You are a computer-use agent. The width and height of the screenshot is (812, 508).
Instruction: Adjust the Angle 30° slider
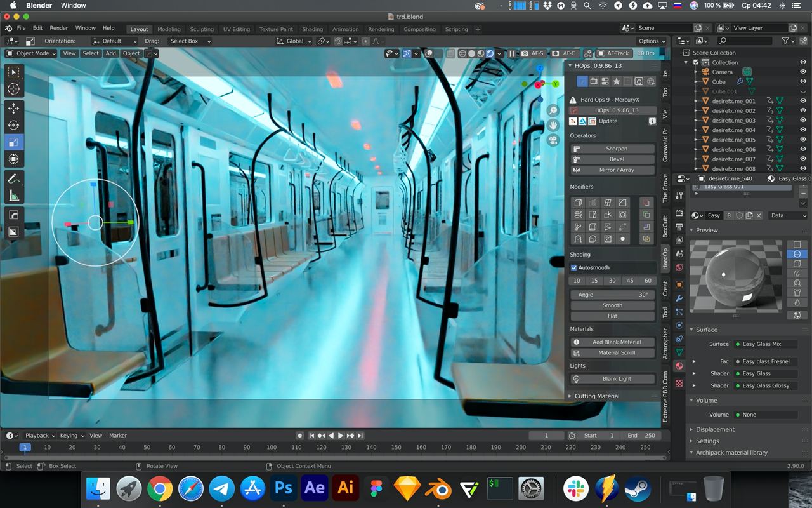tap(612, 295)
